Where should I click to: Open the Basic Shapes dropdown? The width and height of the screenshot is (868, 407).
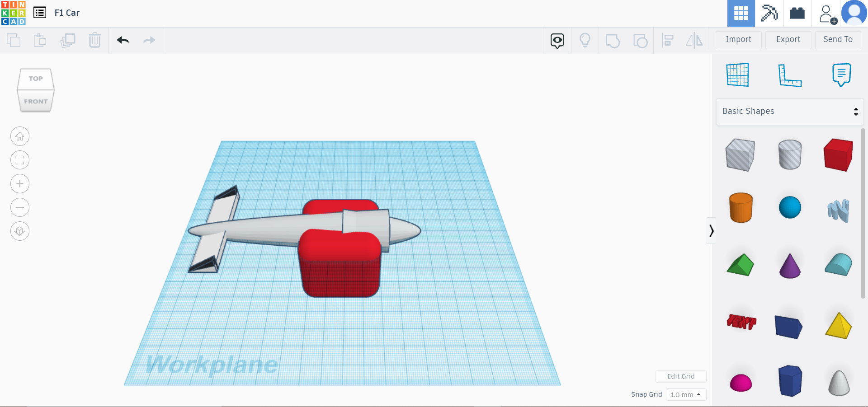790,112
